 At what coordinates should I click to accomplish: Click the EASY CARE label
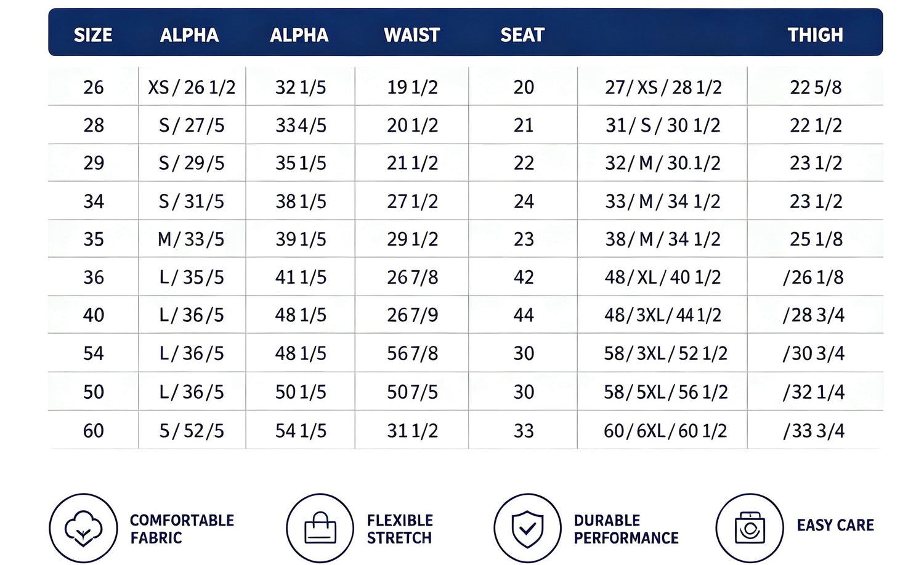tap(835, 525)
